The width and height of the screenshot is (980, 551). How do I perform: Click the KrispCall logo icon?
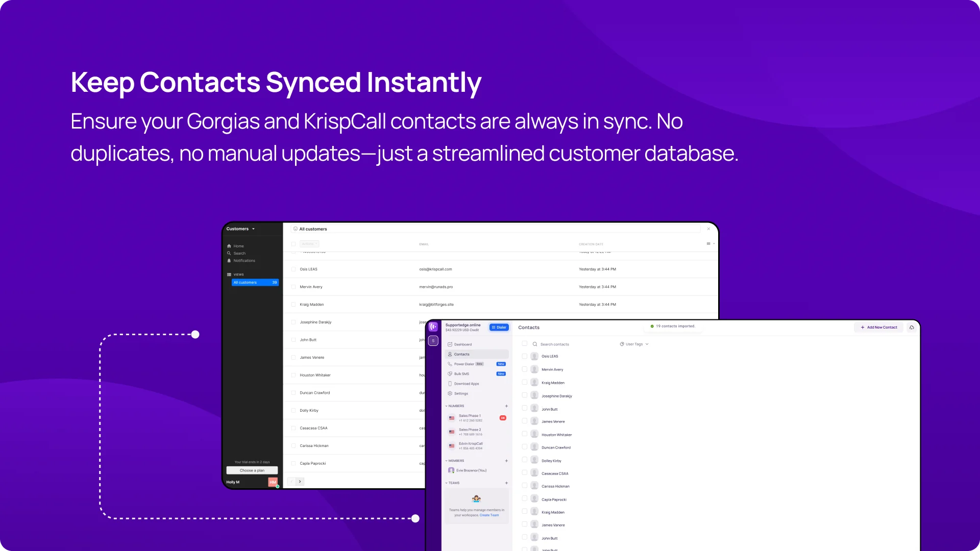(x=433, y=327)
